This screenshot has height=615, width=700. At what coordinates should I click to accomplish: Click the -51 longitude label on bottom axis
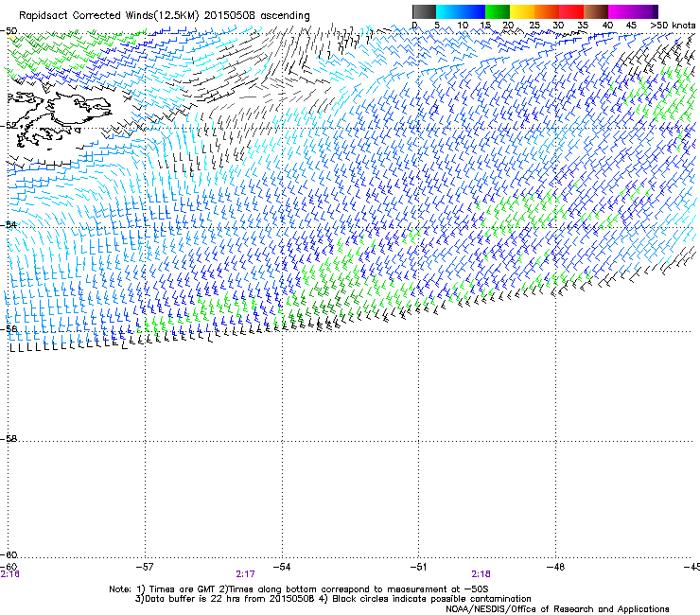pos(418,567)
